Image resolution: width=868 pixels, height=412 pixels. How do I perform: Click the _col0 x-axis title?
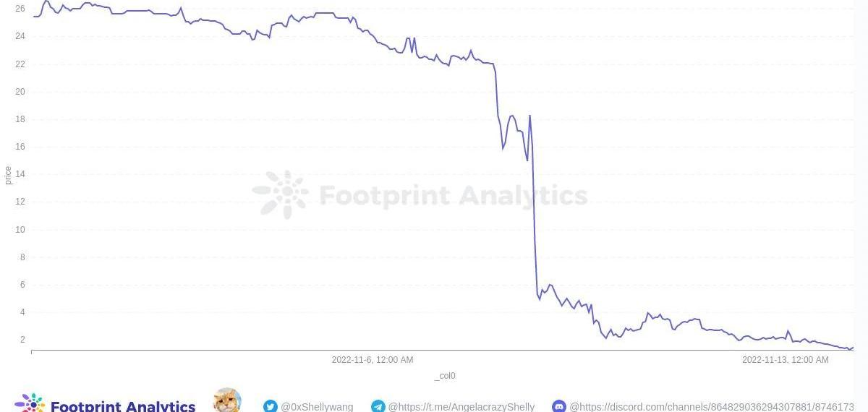pos(445,376)
